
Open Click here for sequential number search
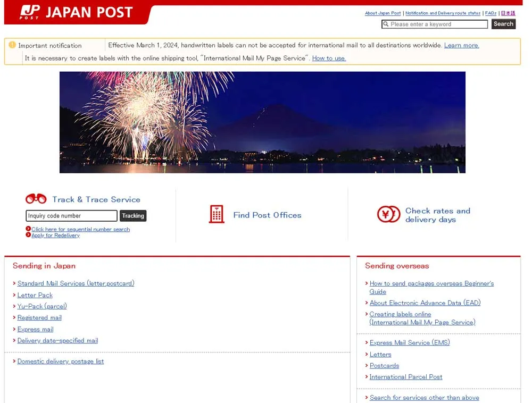click(x=81, y=230)
